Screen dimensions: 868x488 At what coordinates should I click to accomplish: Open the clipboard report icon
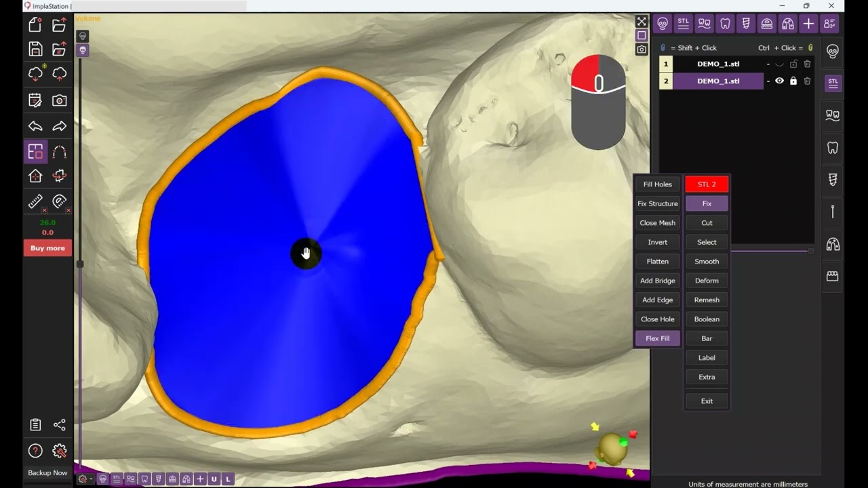point(35,425)
